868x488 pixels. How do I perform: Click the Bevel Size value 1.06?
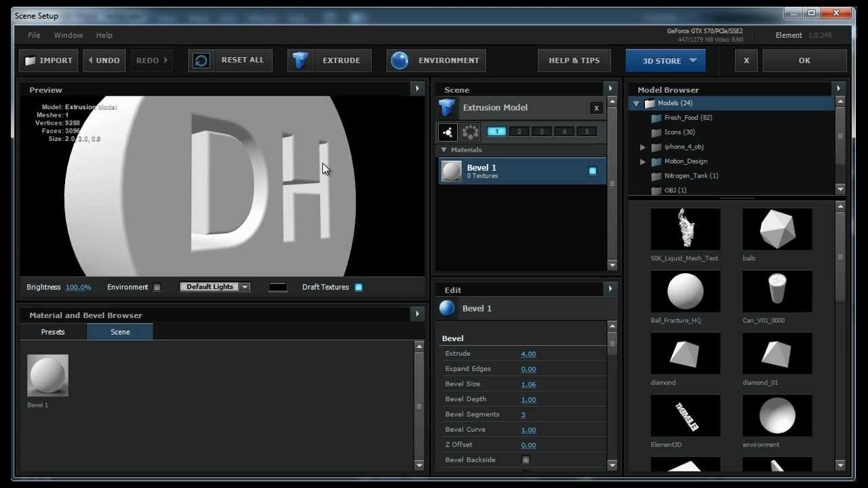coord(528,384)
